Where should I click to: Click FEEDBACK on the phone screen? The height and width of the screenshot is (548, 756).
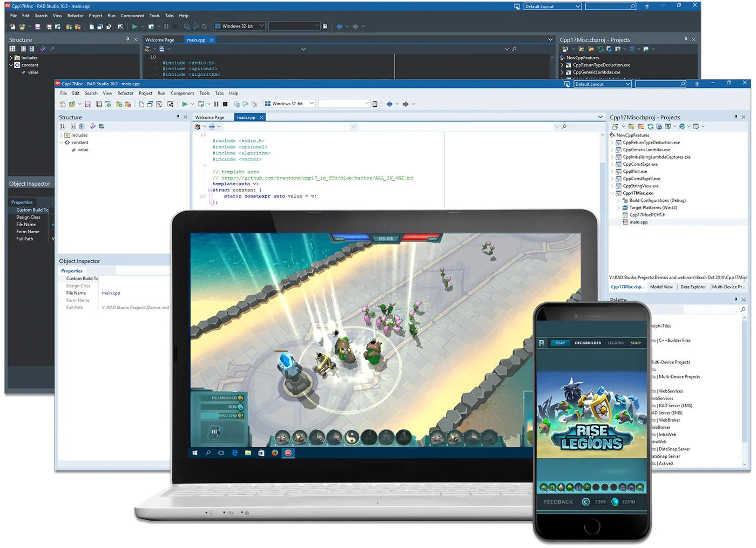tap(558, 502)
